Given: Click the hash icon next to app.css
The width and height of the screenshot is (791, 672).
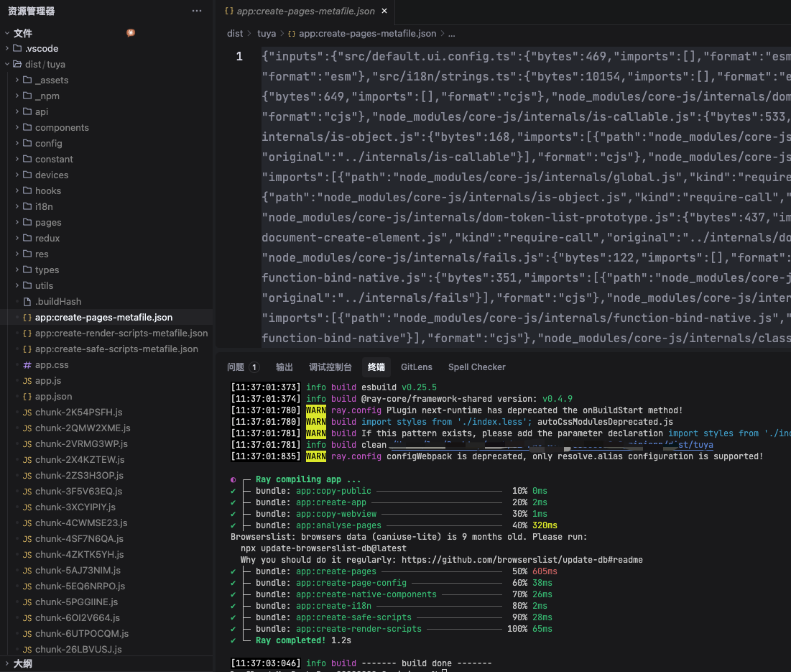Looking at the screenshot, I should [x=27, y=365].
